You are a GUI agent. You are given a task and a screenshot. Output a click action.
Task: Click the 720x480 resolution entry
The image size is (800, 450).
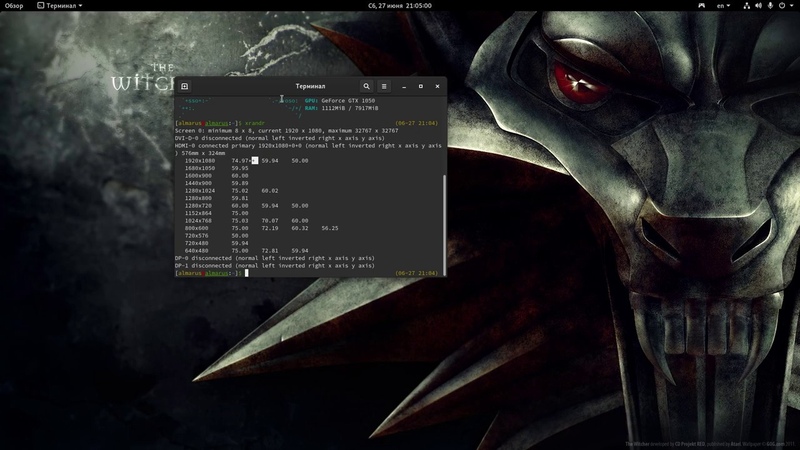point(196,243)
